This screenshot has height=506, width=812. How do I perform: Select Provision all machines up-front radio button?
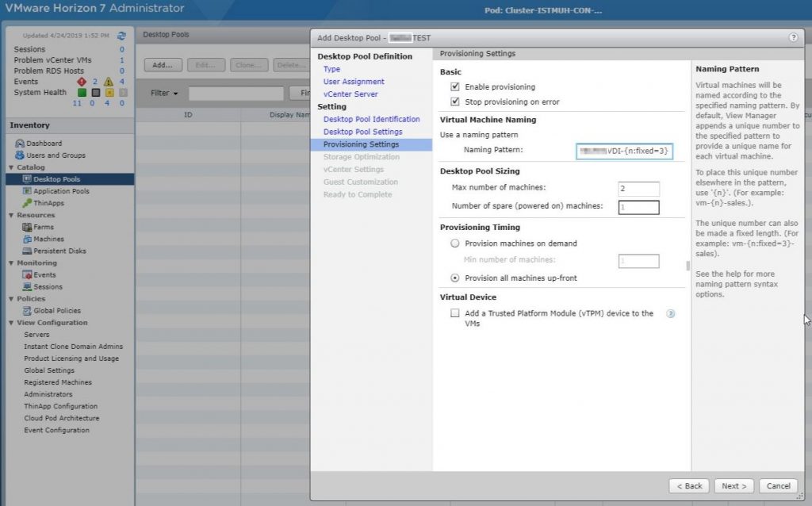454,278
